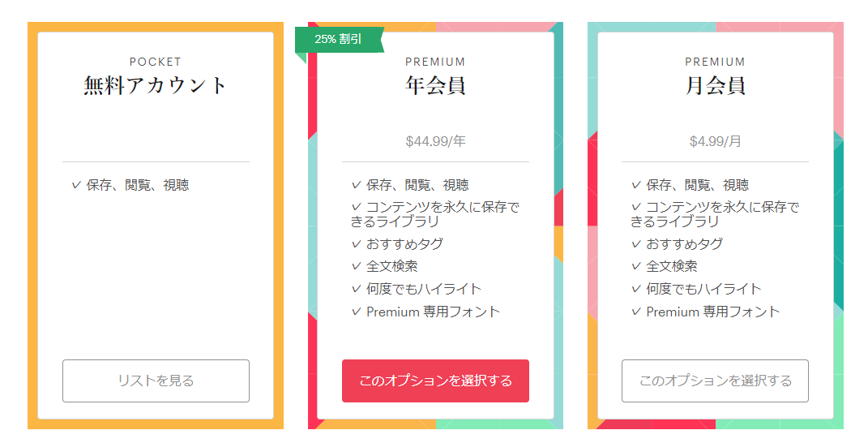The width and height of the screenshot is (868, 443).
Task: Click checkmark beside free plan 保存、閲覧、視聴
Action: (76, 185)
